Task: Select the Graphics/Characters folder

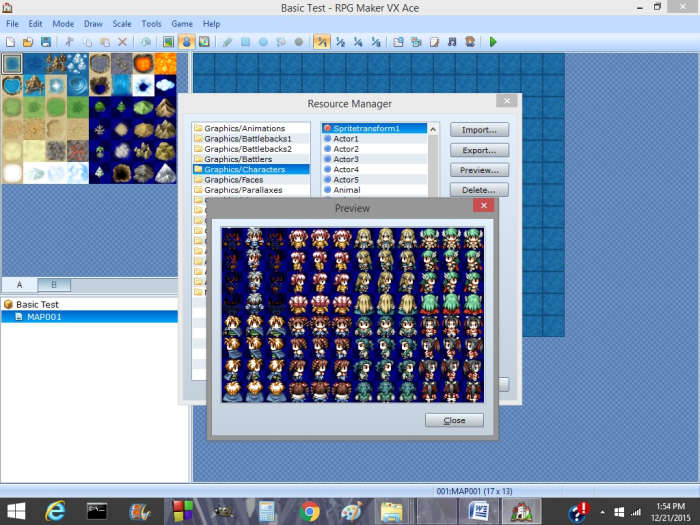Action: point(251,169)
